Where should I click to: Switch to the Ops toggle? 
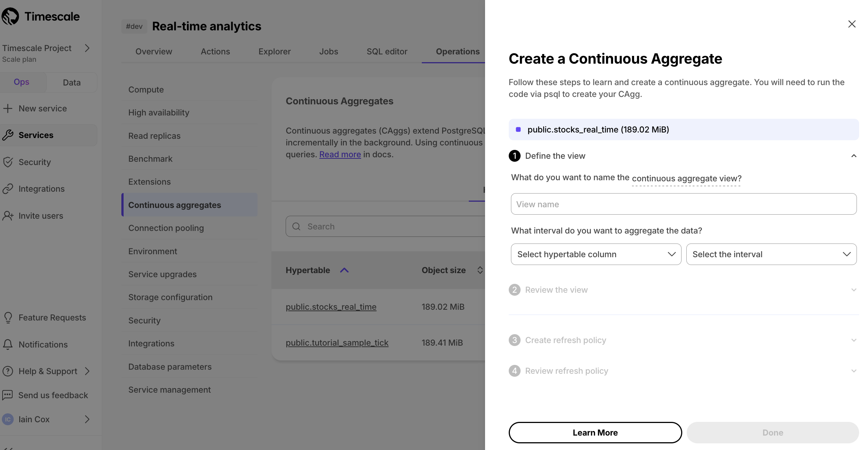coord(21,82)
